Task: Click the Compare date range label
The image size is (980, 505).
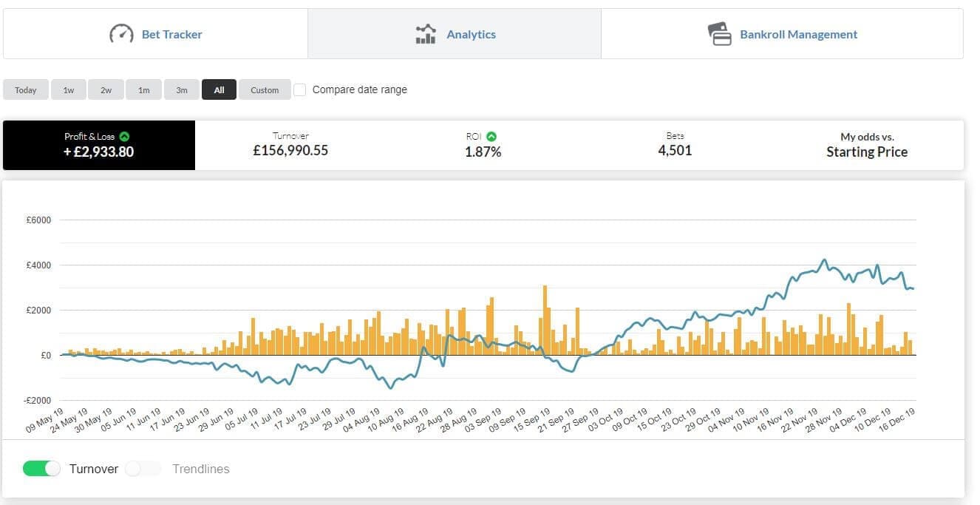Action: click(x=360, y=89)
